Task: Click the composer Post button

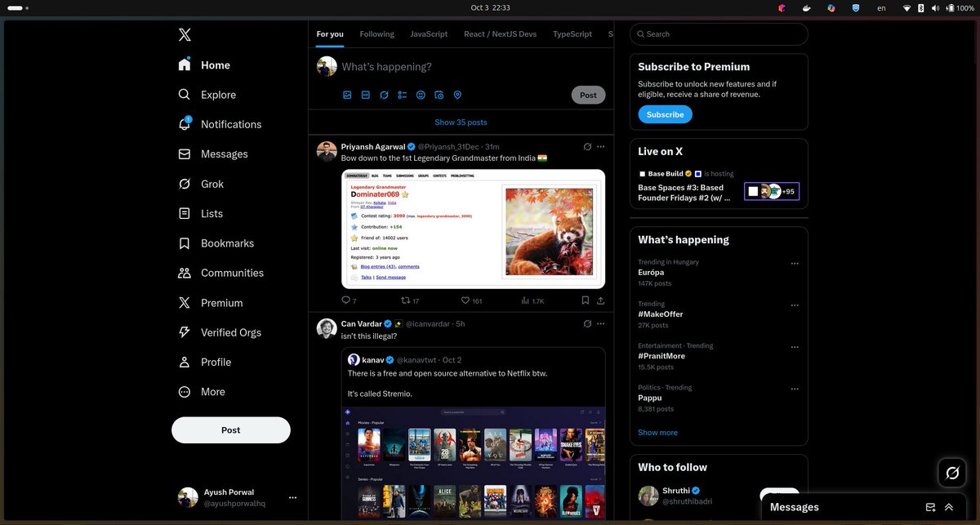Action: 588,95
